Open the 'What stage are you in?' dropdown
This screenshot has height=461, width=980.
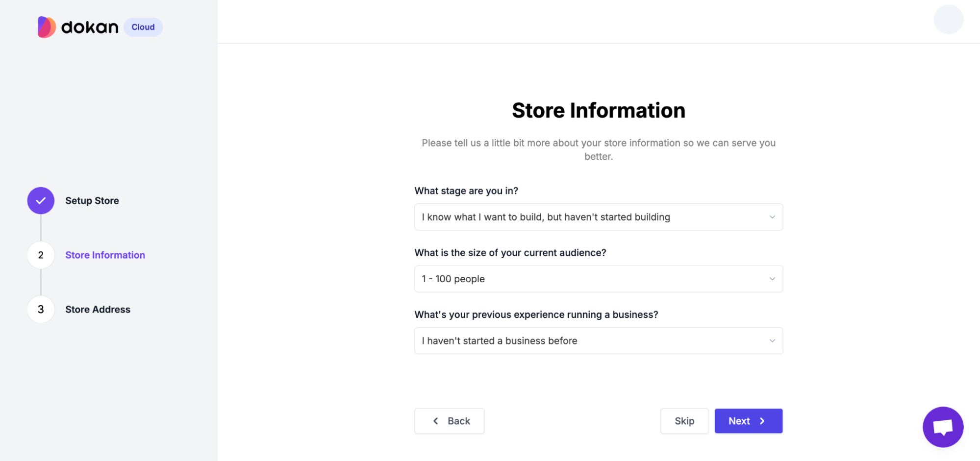[x=599, y=217]
